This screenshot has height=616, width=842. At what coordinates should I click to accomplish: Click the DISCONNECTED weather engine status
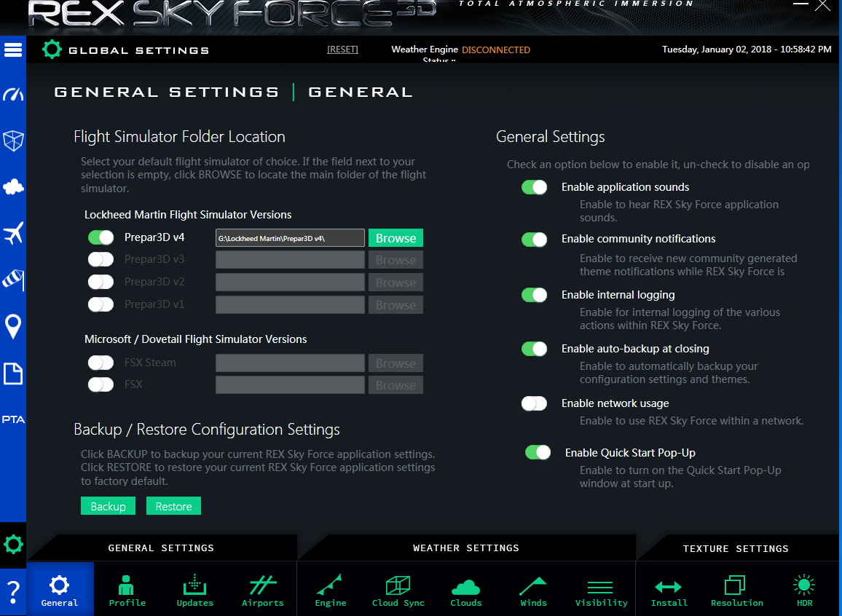tap(496, 50)
